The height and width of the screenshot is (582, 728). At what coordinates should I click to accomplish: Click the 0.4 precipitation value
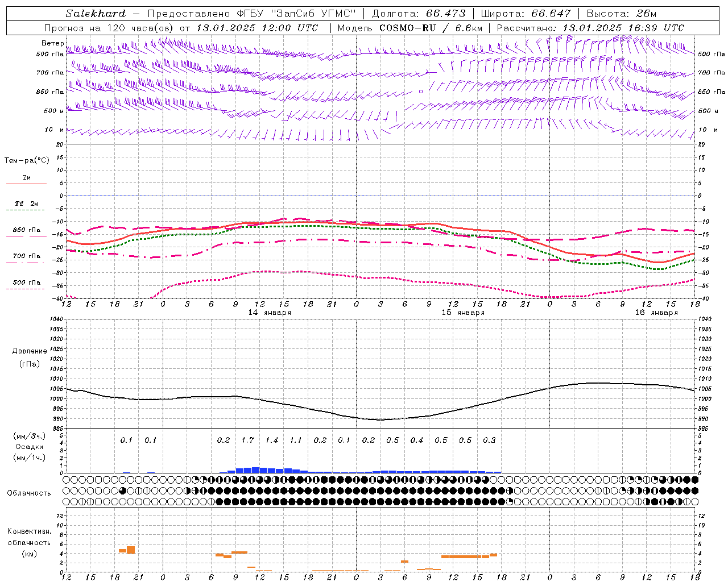coord(417,440)
